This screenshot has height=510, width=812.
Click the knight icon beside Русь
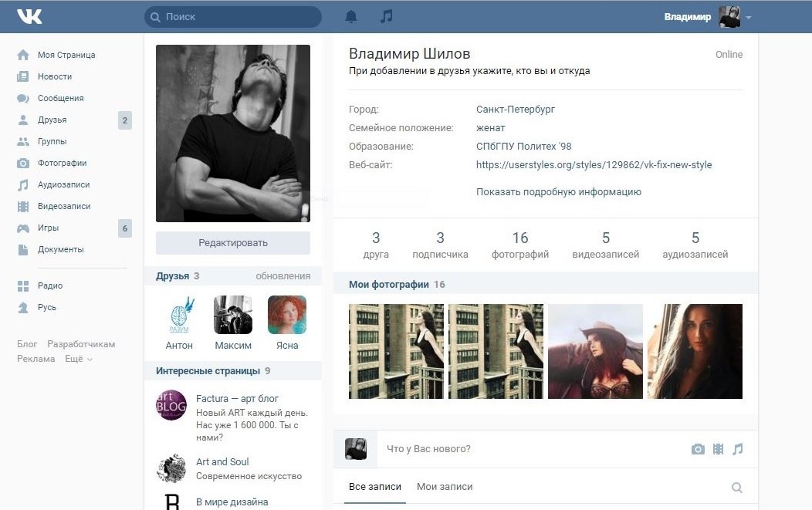coord(23,308)
